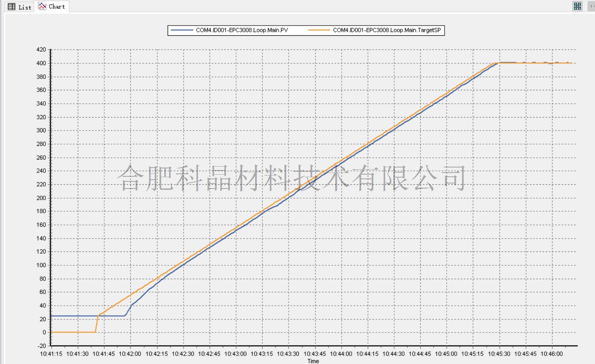Click the line graph icon on Chart tab

pos(42,6)
